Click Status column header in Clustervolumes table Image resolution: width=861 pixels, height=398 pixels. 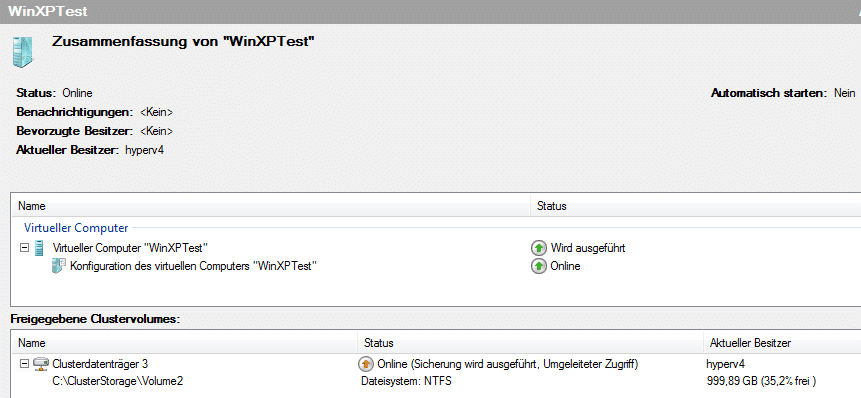click(x=530, y=343)
